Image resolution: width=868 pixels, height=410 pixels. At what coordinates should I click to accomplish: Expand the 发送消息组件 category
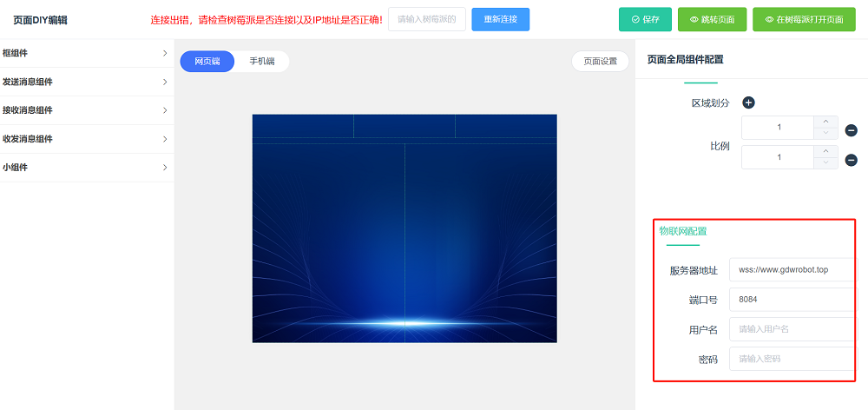[x=87, y=82]
